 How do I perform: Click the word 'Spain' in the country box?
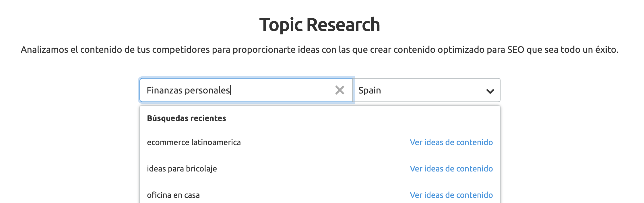(369, 90)
